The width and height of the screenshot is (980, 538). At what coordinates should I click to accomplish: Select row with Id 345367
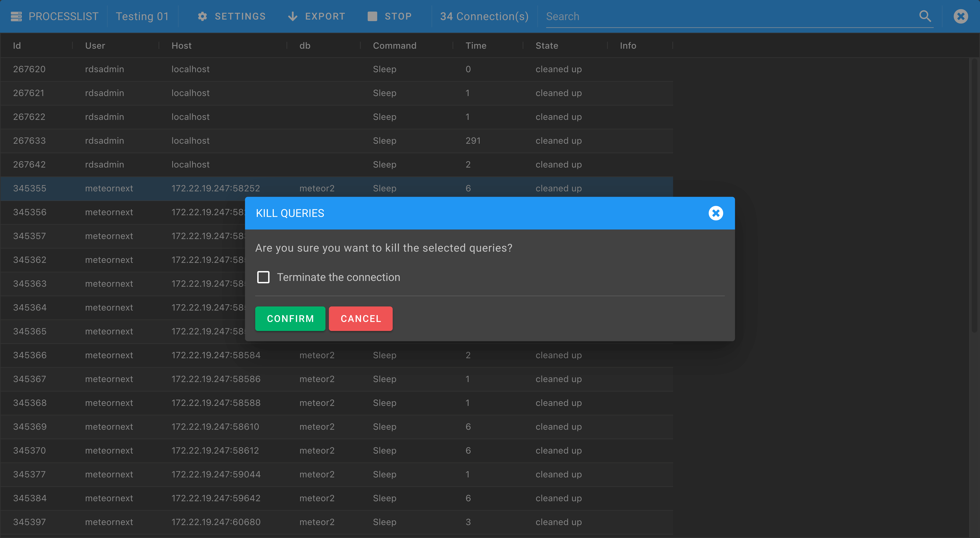tap(337, 379)
